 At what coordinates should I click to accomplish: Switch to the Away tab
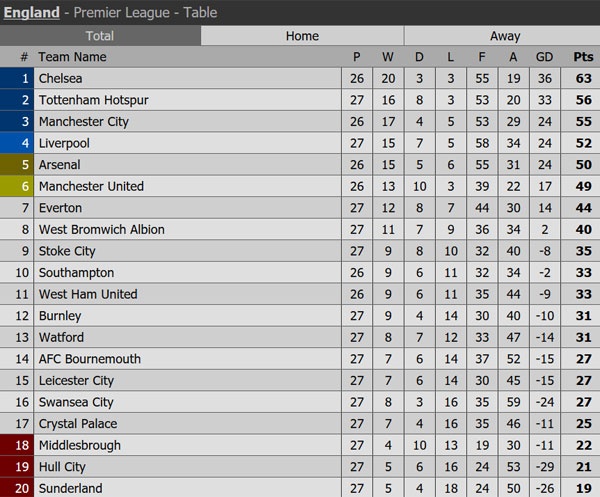pos(504,36)
